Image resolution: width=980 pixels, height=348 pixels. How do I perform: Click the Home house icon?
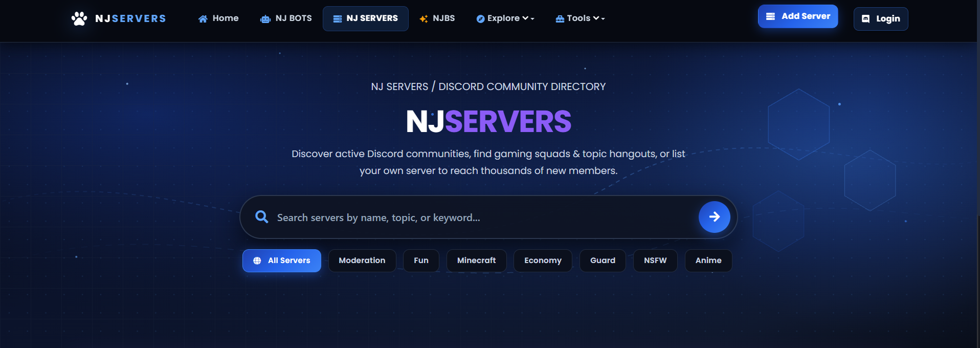(x=203, y=19)
